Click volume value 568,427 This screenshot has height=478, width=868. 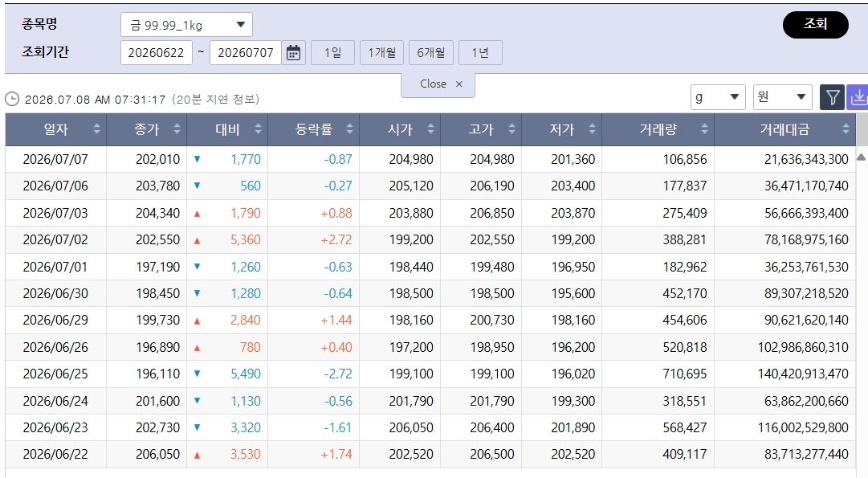pos(685,427)
